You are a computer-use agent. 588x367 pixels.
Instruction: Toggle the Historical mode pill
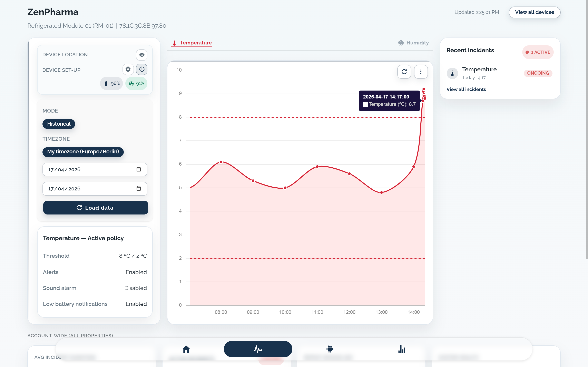59,124
